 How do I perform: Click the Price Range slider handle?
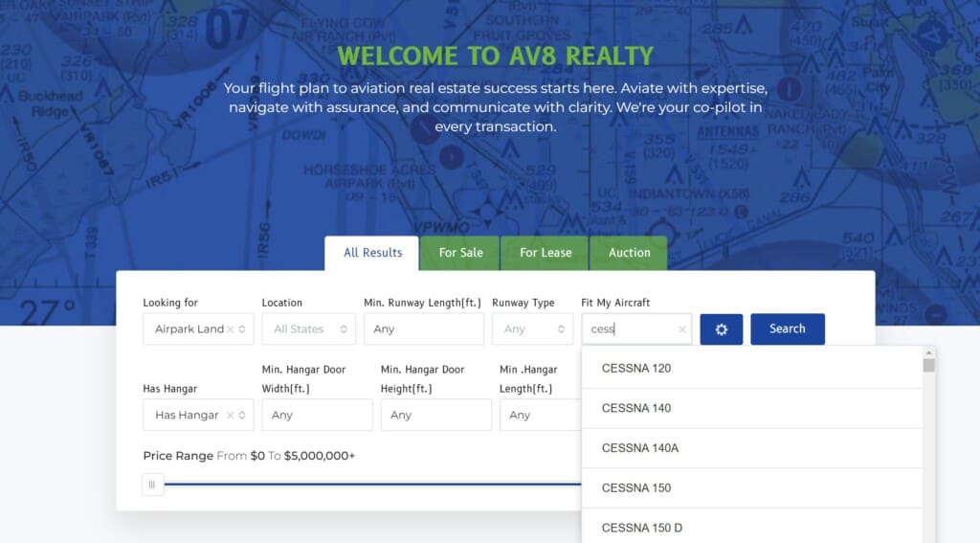pos(152,485)
